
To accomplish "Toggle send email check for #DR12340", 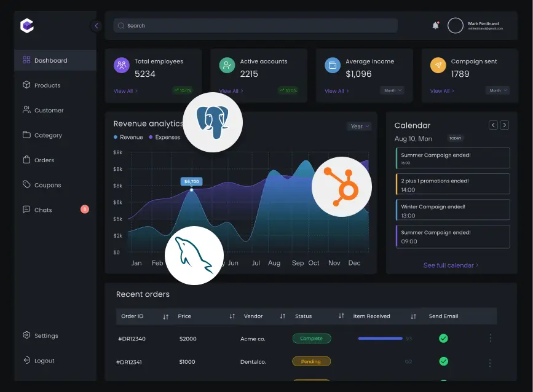I will pyautogui.click(x=443, y=339).
